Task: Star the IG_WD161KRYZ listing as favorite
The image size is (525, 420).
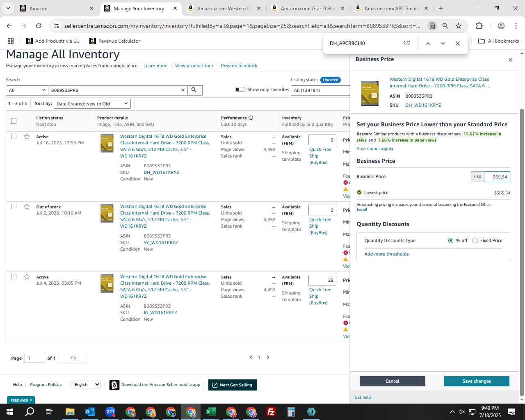Action: [27, 277]
